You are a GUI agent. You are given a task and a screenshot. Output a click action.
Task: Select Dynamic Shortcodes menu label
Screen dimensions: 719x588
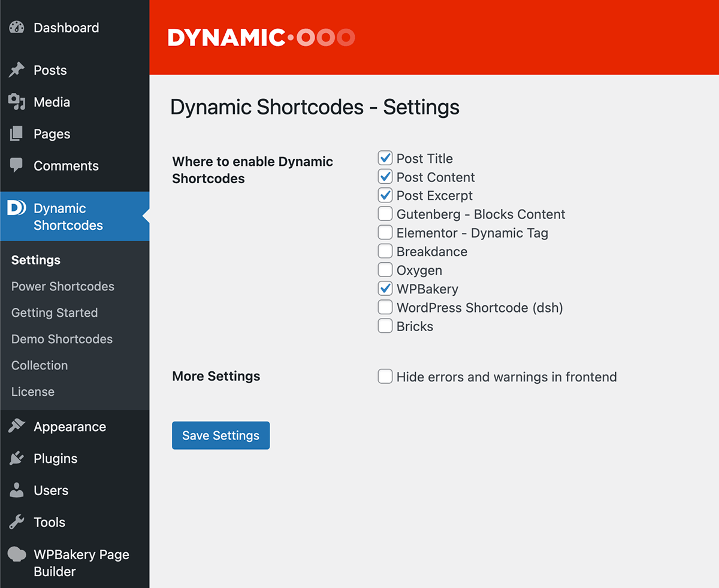(x=68, y=217)
